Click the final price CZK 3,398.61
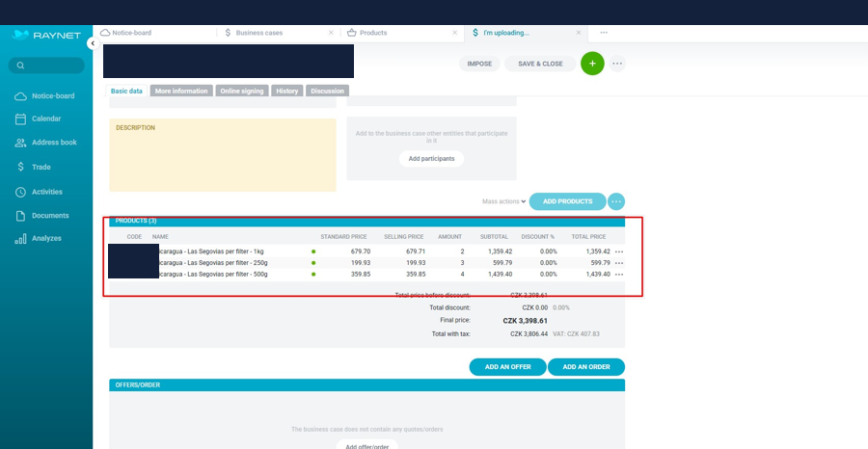The image size is (868, 449). 526,321
